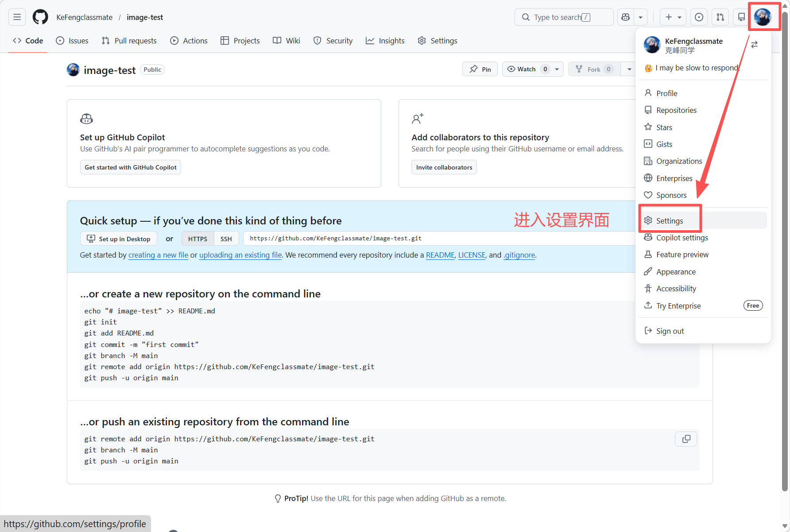790x532 pixels.
Task: Open Stars from the user menu
Action: click(703, 127)
